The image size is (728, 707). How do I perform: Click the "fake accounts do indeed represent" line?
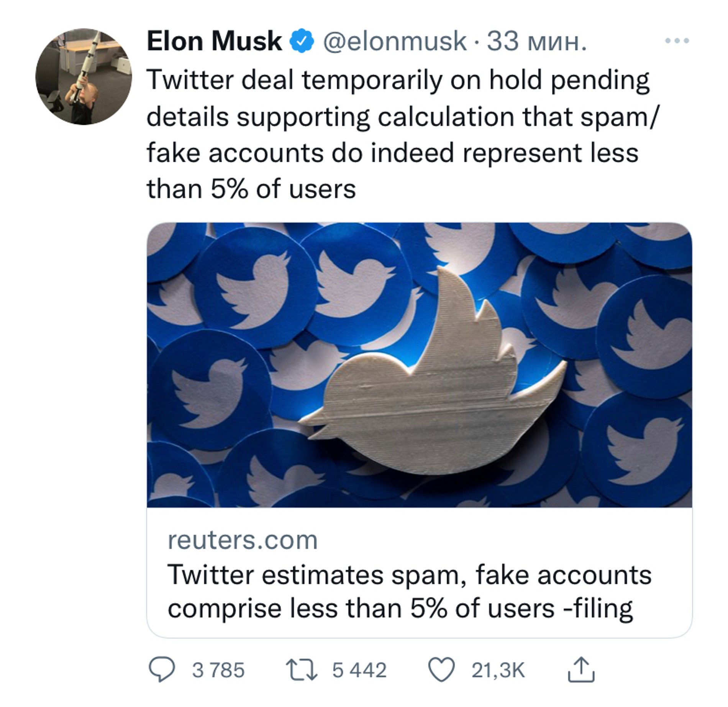pos(392,153)
